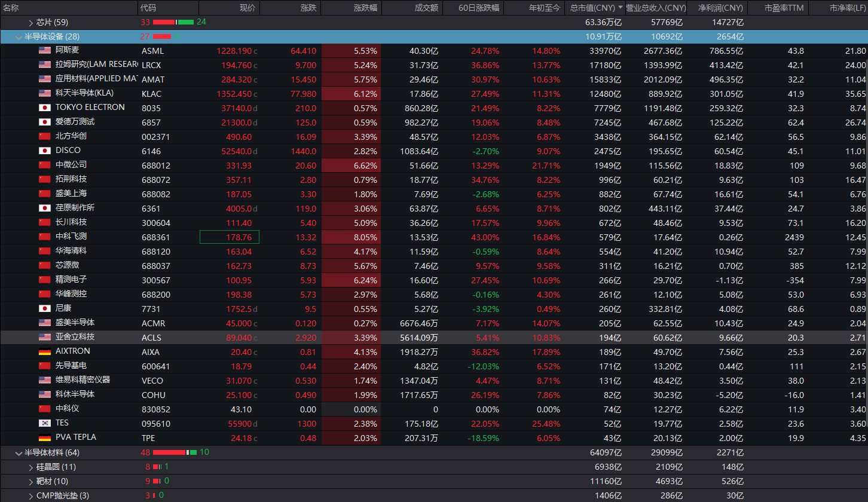Image resolution: width=868 pixels, height=502 pixels.
Task: Click the US flag icon beside 科休半导体
Action: (x=45, y=394)
